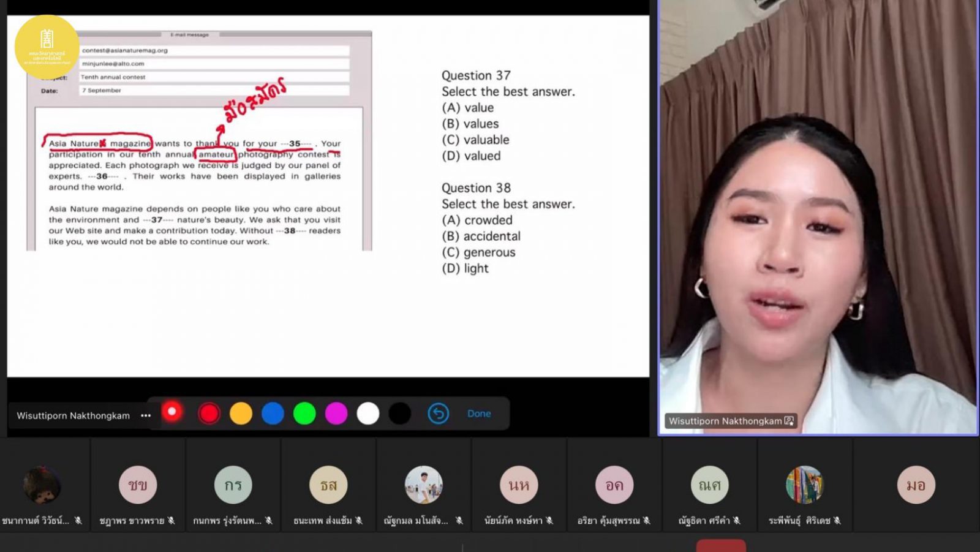Click answer option (D) valued

pyautogui.click(x=471, y=156)
